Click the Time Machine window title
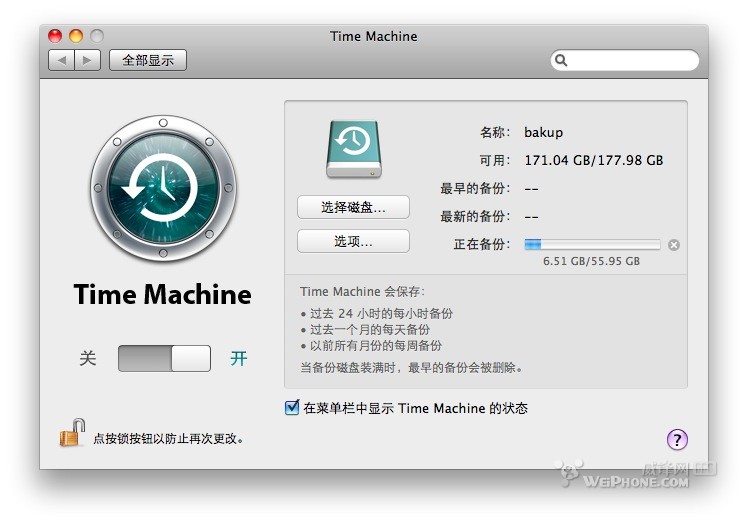Screen dimensions: 748x524 coord(374,36)
